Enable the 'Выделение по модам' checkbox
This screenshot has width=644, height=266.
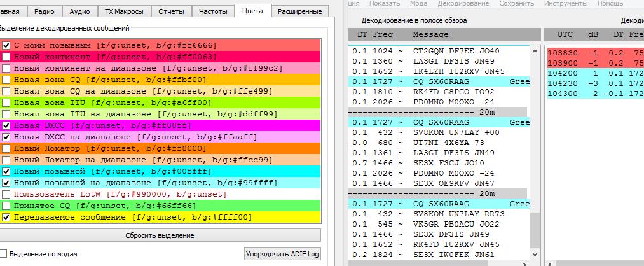tap(4, 254)
